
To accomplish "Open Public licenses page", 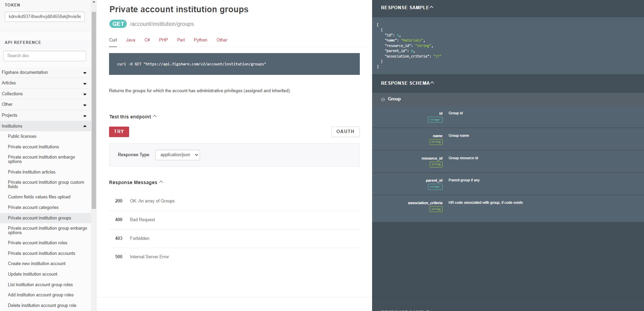I will (x=22, y=136).
